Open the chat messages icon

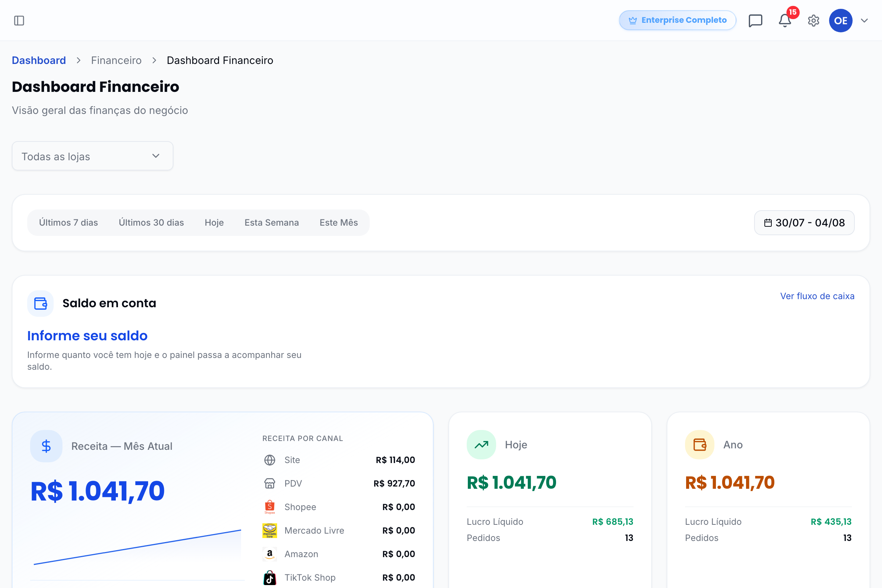pos(755,21)
